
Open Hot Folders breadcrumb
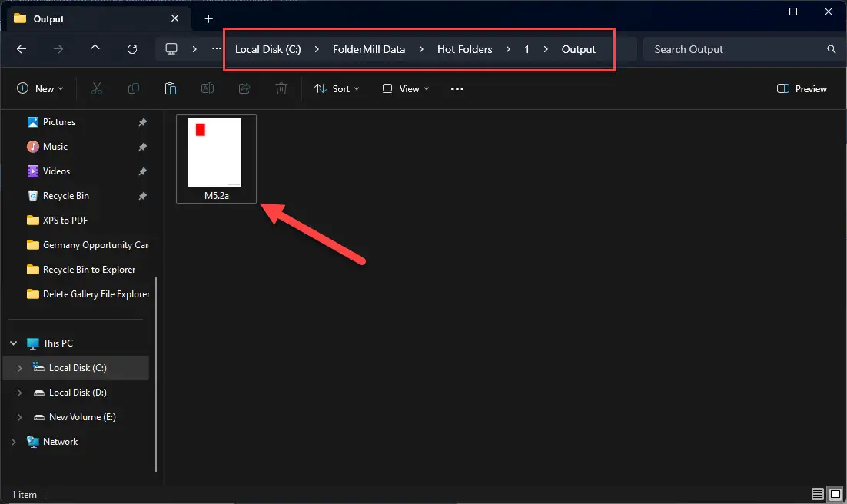click(x=464, y=49)
